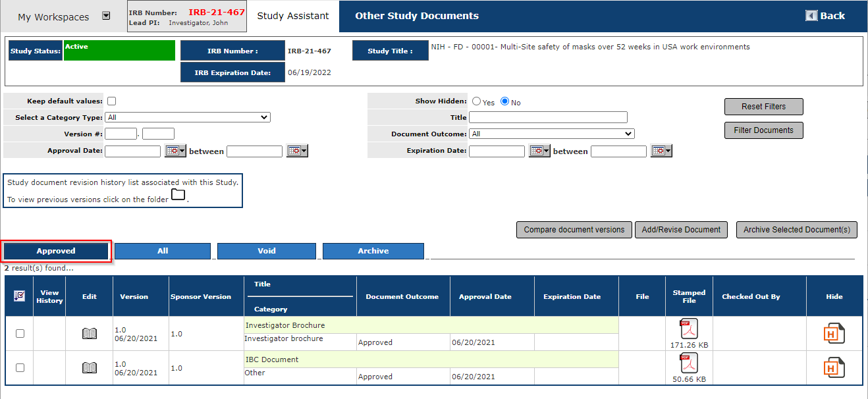Viewport: 868px width, 399px height.
Task: Click the Sponsor Version column header
Action: click(201, 297)
